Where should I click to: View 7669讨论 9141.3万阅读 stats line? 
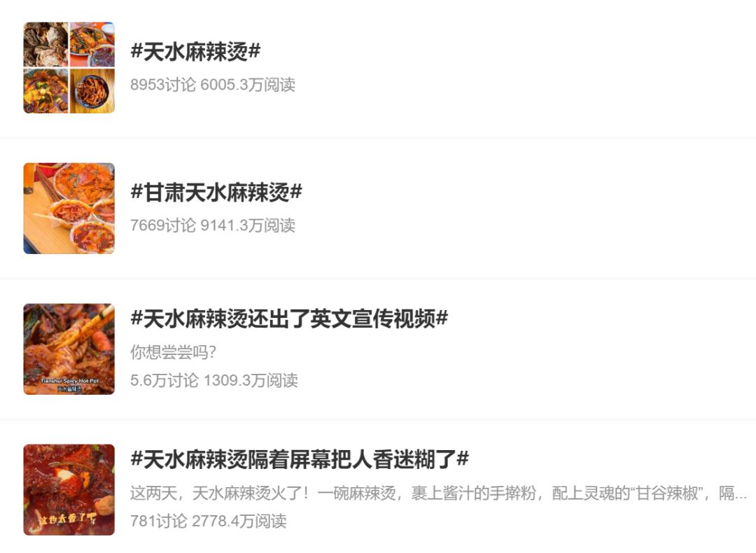[213, 225]
